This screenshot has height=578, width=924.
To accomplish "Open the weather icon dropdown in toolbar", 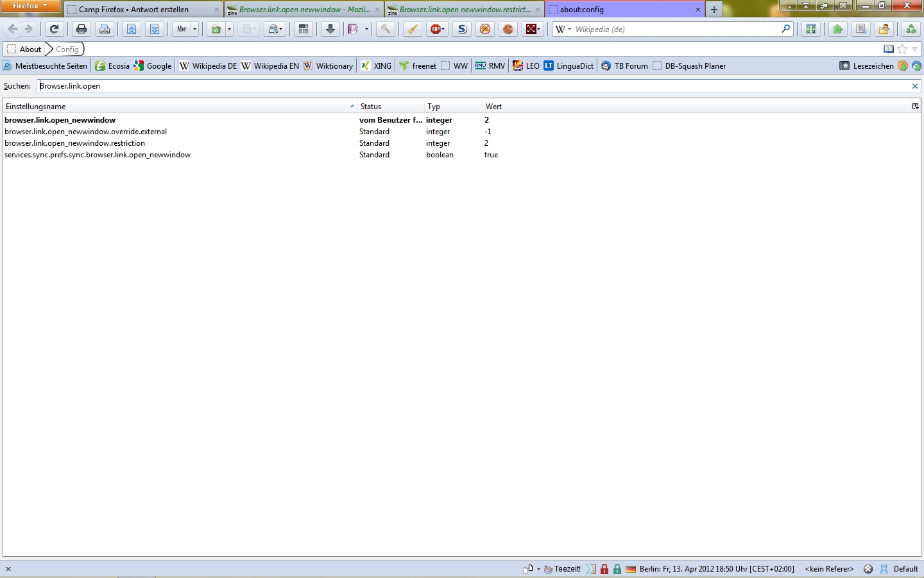I will point(275,29).
